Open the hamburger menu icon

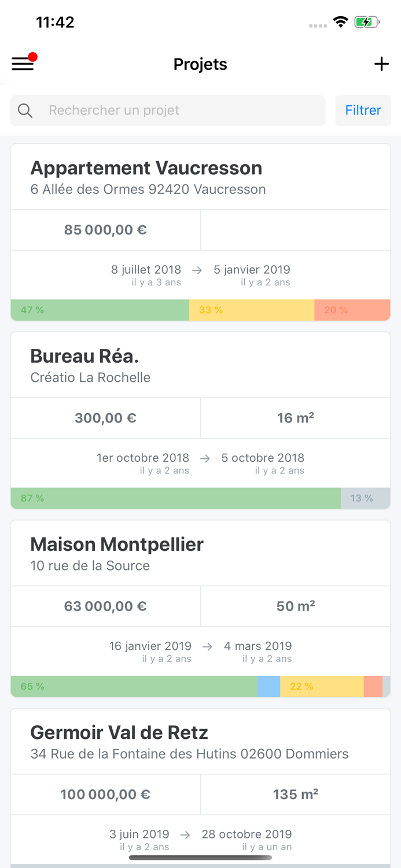coord(23,64)
